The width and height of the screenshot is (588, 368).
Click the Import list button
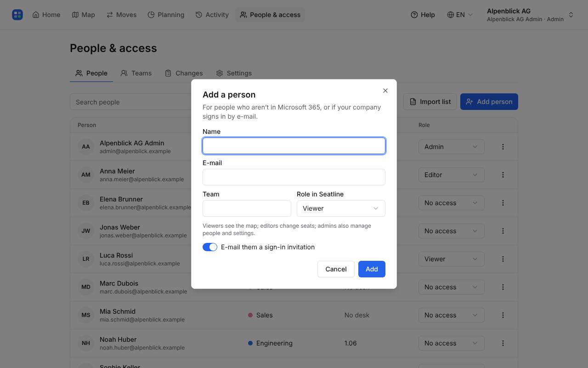tap(430, 102)
